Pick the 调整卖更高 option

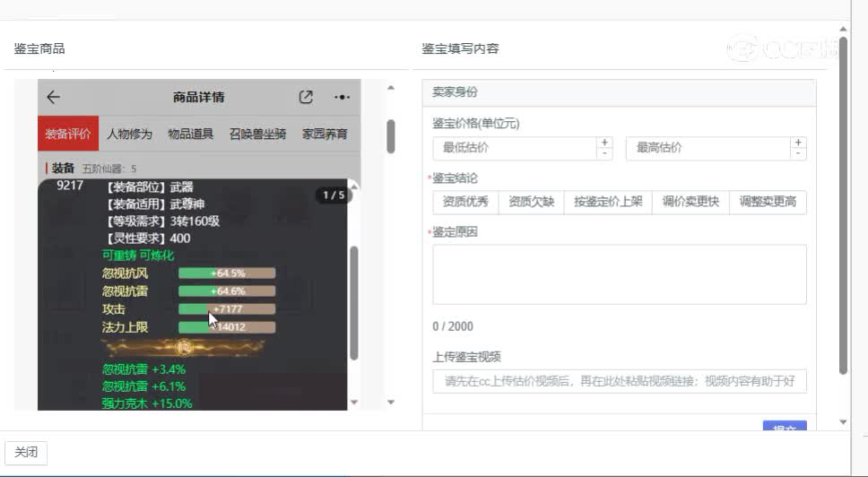tap(768, 202)
